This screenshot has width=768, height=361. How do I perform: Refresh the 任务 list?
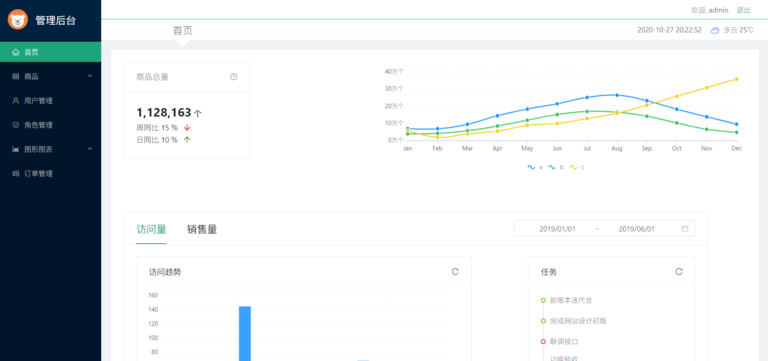tap(678, 271)
